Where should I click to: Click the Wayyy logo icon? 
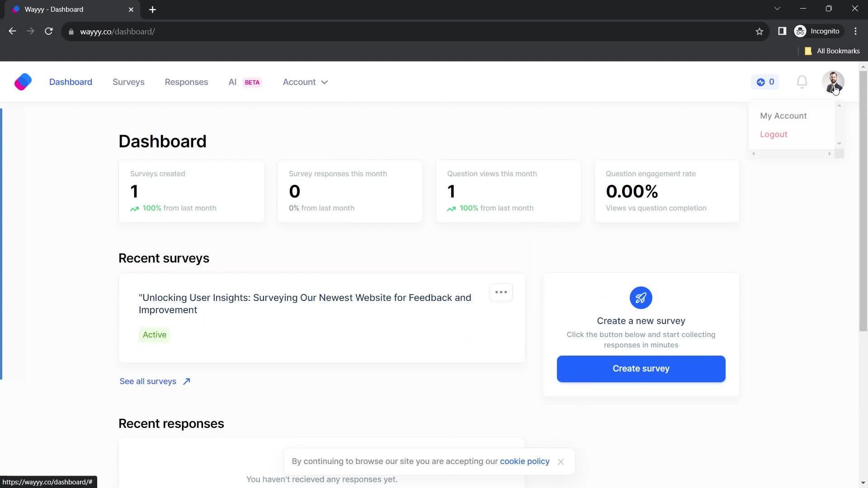coord(23,82)
